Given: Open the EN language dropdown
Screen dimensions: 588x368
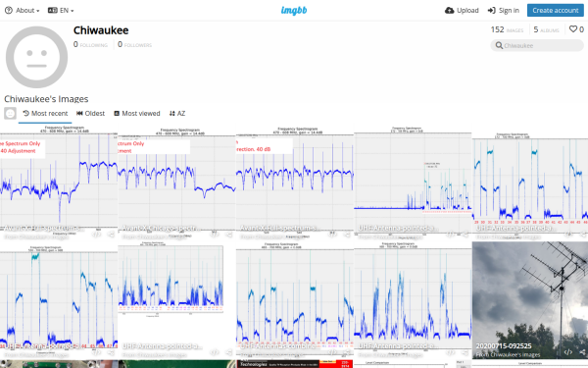Looking at the screenshot, I should [x=61, y=11].
